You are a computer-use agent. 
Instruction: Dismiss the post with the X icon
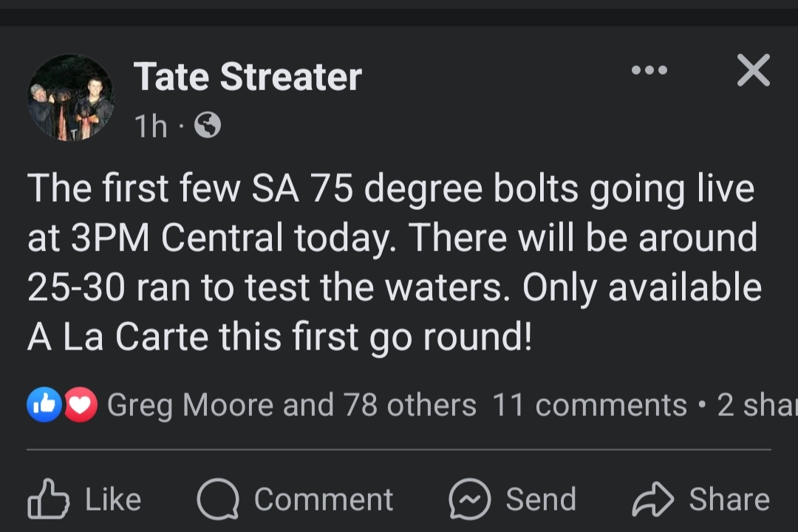pos(753,70)
